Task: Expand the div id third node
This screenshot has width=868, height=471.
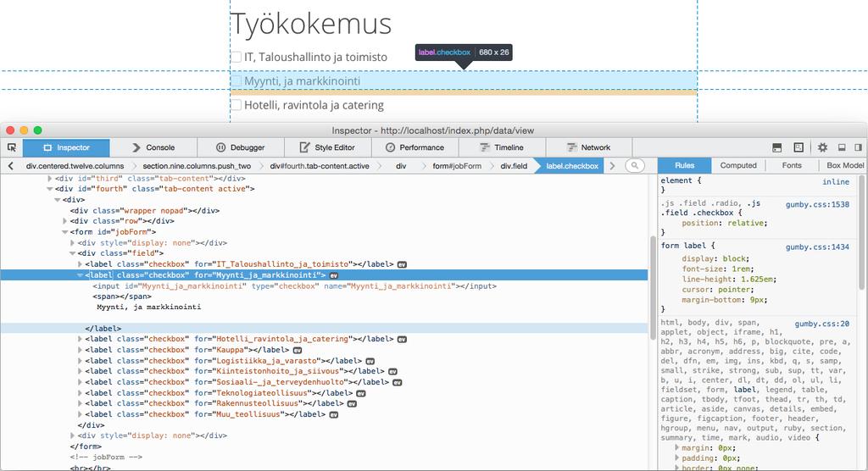Action: click(x=50, y=178)
